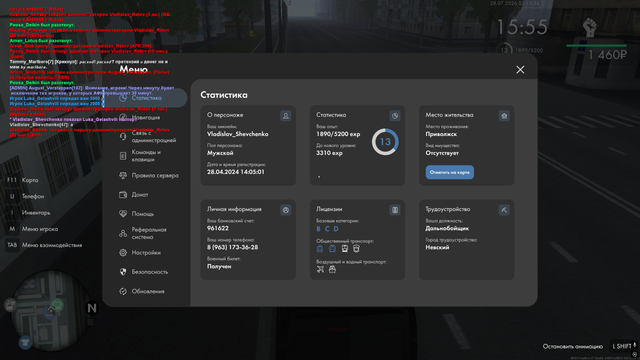Screen dimensions: 640x360
Task: Click the house icon on Место жительства card
Action: click(x=504, y=116)
